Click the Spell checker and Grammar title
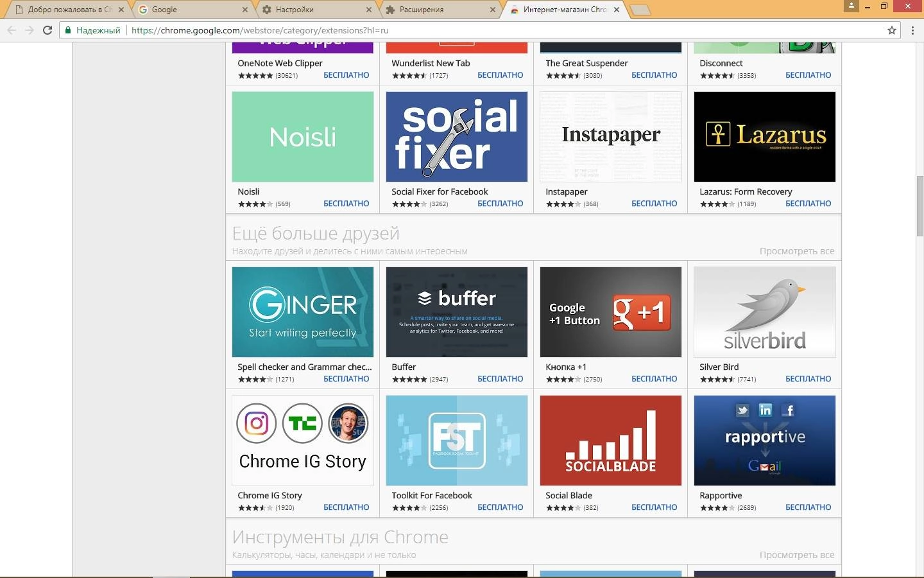 coord(305,367)
